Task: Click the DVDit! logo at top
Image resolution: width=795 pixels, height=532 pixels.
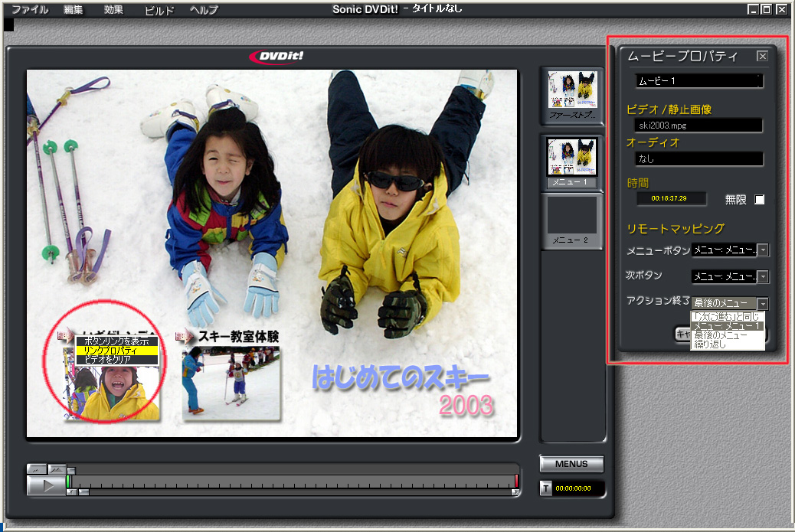Action: click(276, 57)
